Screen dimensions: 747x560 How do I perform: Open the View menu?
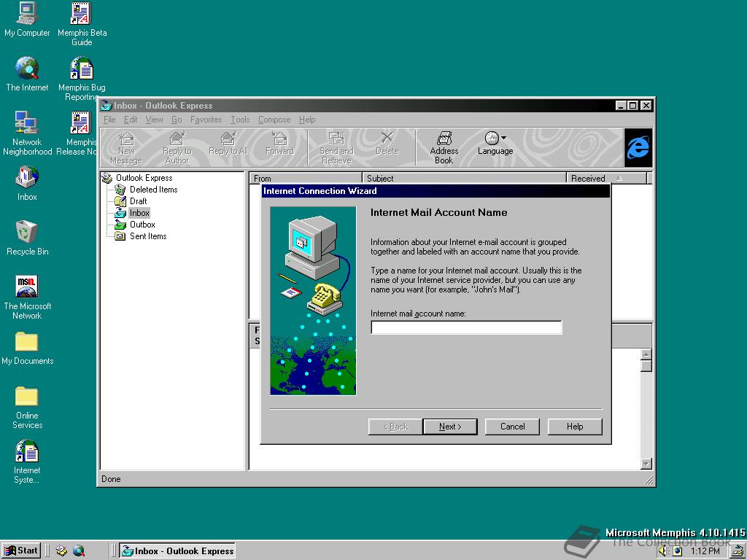point(155,120)
